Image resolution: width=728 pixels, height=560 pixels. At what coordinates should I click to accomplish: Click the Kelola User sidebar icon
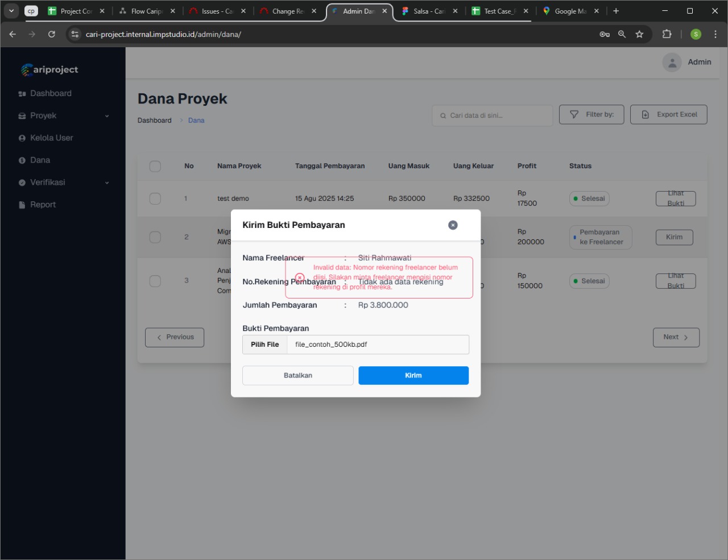tap(22, 138)
